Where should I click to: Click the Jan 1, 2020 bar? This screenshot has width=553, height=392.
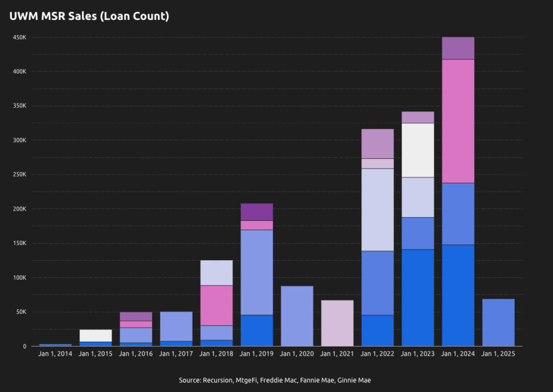(x=297, y=316)
